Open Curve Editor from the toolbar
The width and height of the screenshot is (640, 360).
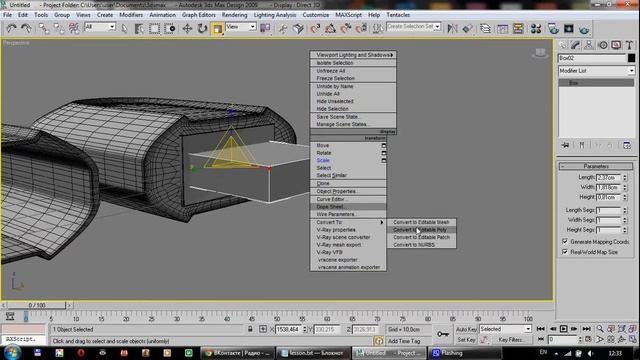[502, 28]
